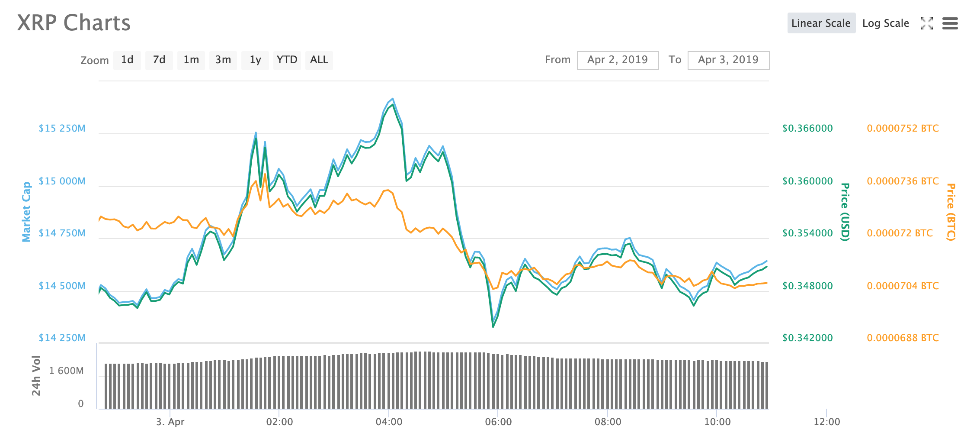Click the 3. Apr time label
The image size is (980, 439).
coord(170,422)
